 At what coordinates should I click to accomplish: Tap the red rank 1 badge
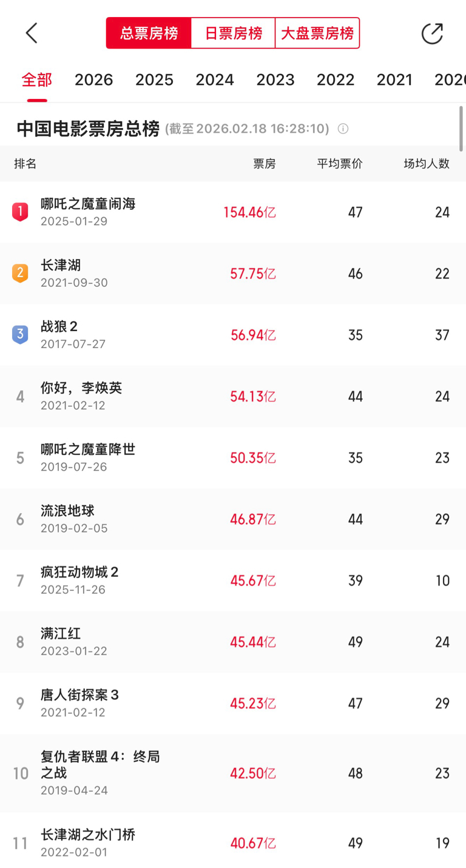click(x=20, y=212)
